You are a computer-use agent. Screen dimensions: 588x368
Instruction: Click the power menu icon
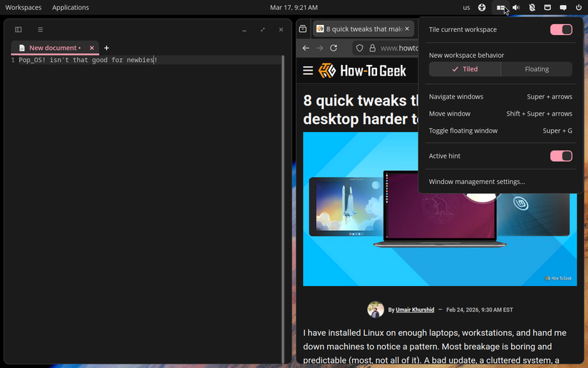pyautogui.click(x=579, y=8)
